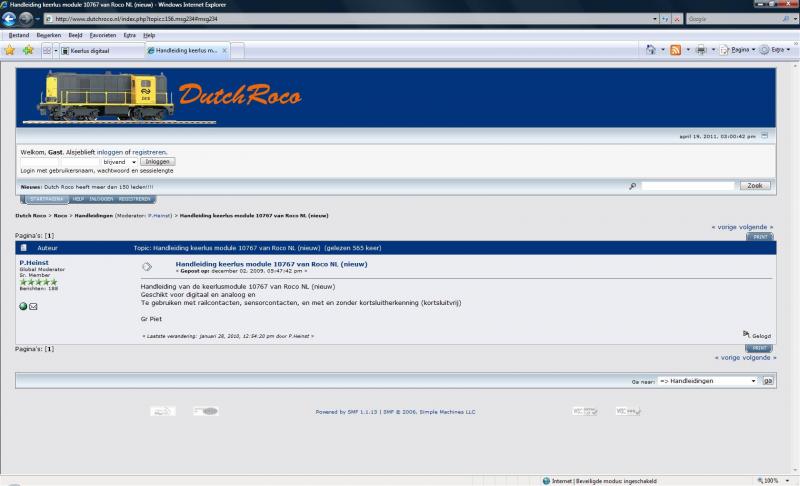Click the Gelogd IP logged icon
The height and width of the screenshot is (486, 800).
(746, 334)
